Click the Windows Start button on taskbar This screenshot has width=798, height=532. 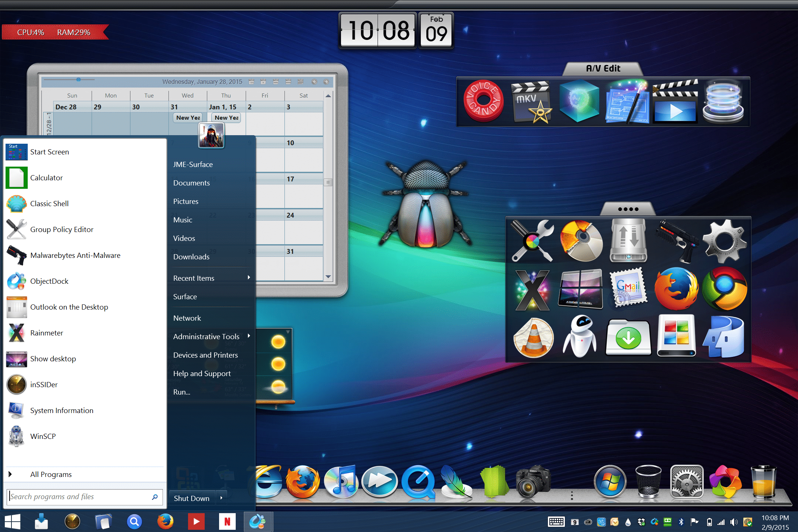(x=13, y=522)
